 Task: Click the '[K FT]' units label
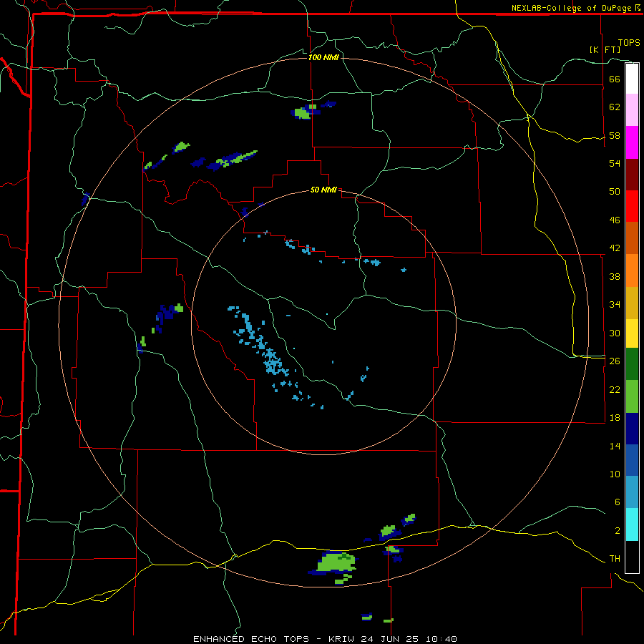point(605,49)
